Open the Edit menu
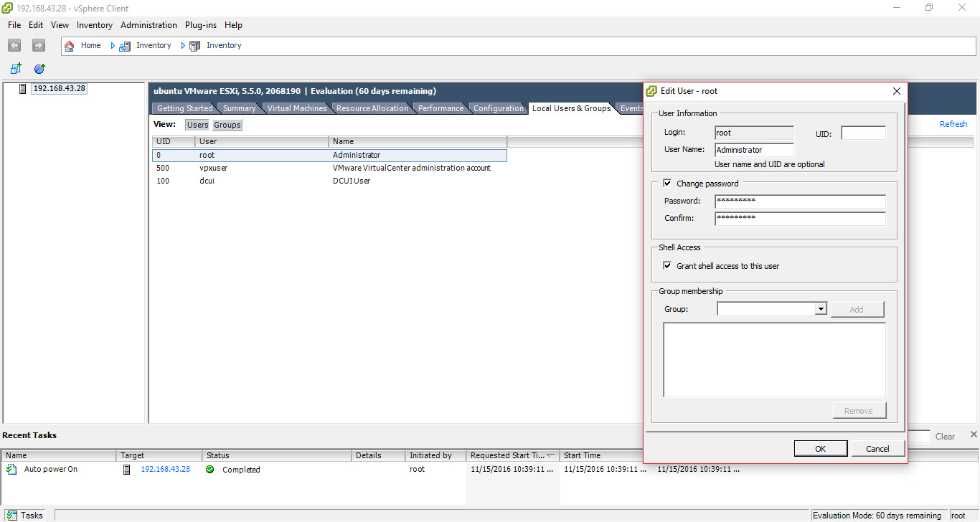980x522 pixels. click(36, 25)
